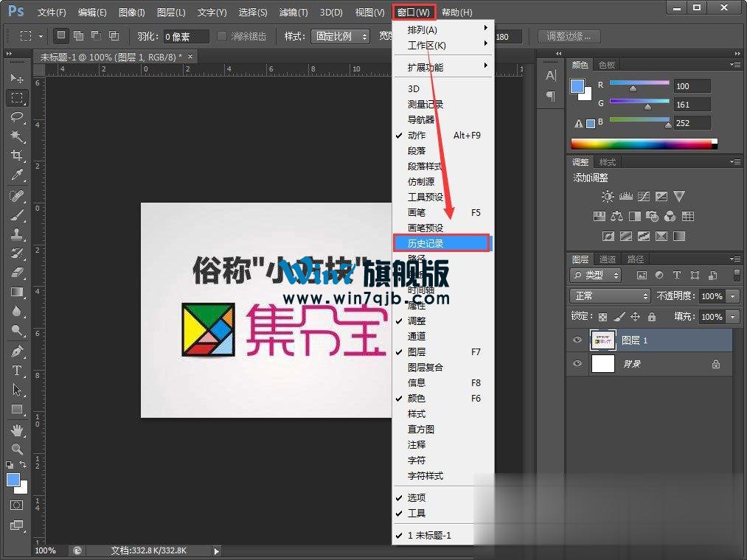Open 滤镜 menu
The width and height of the screenshot is (747, 560).
293,13
